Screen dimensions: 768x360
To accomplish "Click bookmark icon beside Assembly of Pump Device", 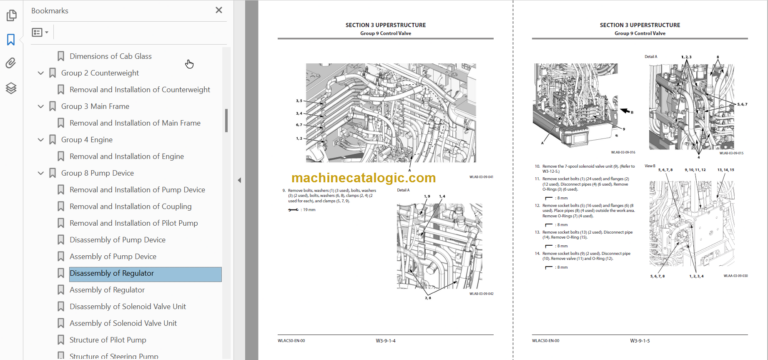I will click(x=61, y=256).
